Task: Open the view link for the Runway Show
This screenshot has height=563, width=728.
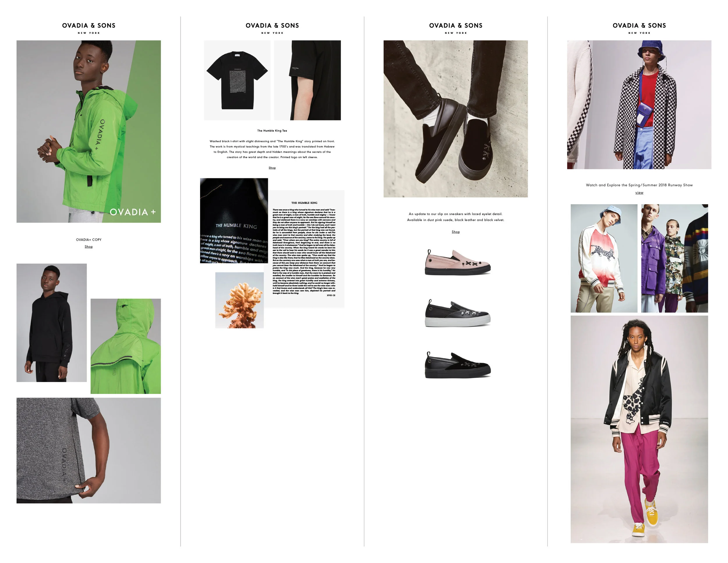Action: pos(639,192)
